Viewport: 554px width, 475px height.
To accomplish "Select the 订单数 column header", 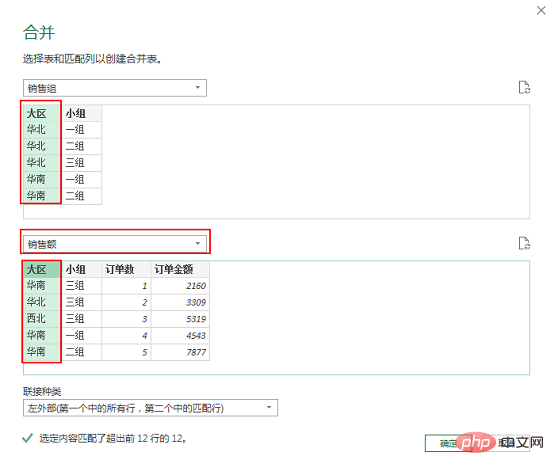I will [126, 269].
